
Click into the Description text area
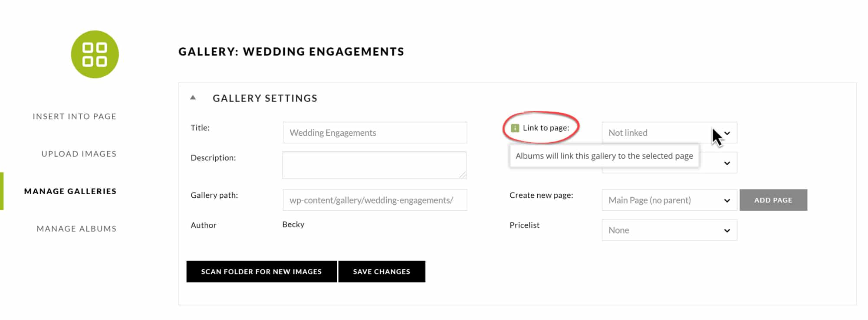point(374,164)
